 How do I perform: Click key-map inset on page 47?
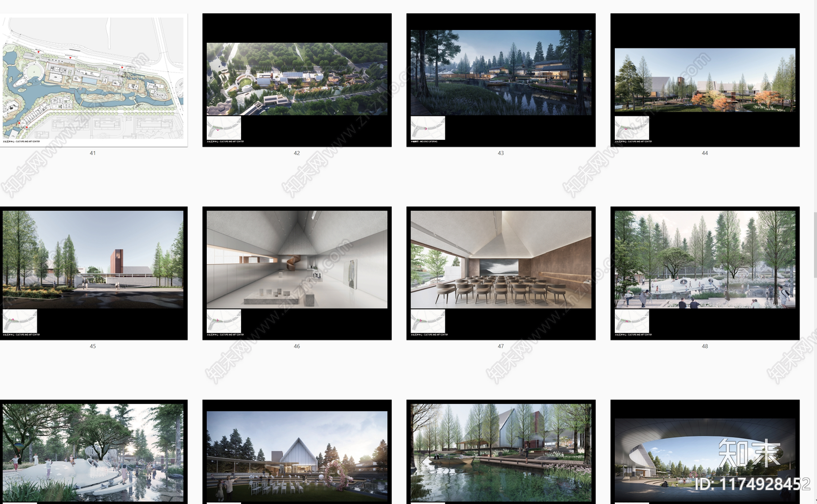428,321
